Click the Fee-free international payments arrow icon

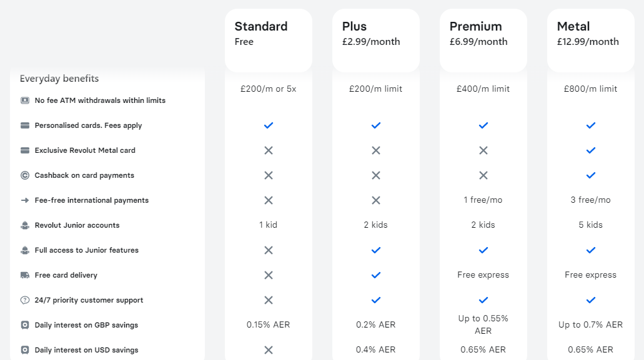click(x=25, y=200)
